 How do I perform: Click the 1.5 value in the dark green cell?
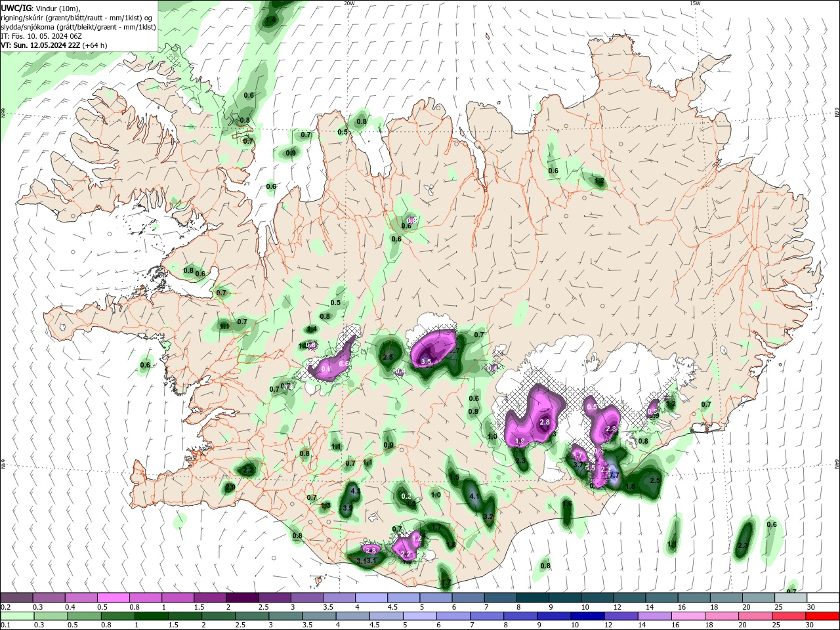pos(454,478)
